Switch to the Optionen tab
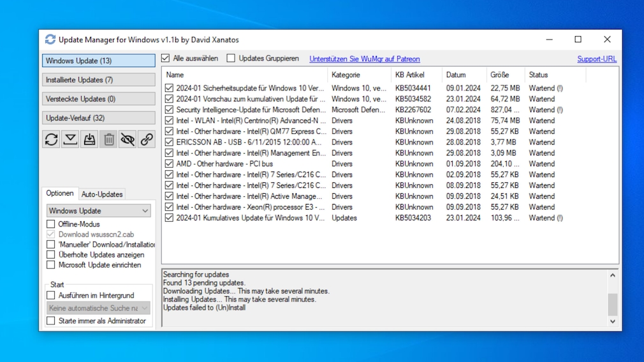The height and width of the screenshot is (362, 644). pyautogui.click(x=60, y=193)
